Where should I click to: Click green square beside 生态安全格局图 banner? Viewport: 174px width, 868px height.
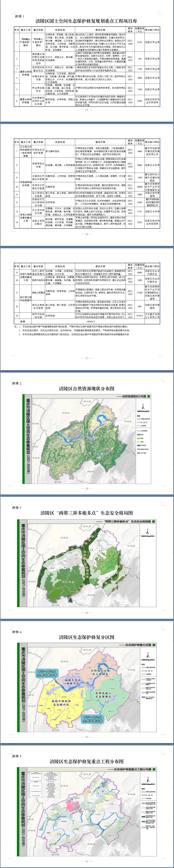click(154, 521)
